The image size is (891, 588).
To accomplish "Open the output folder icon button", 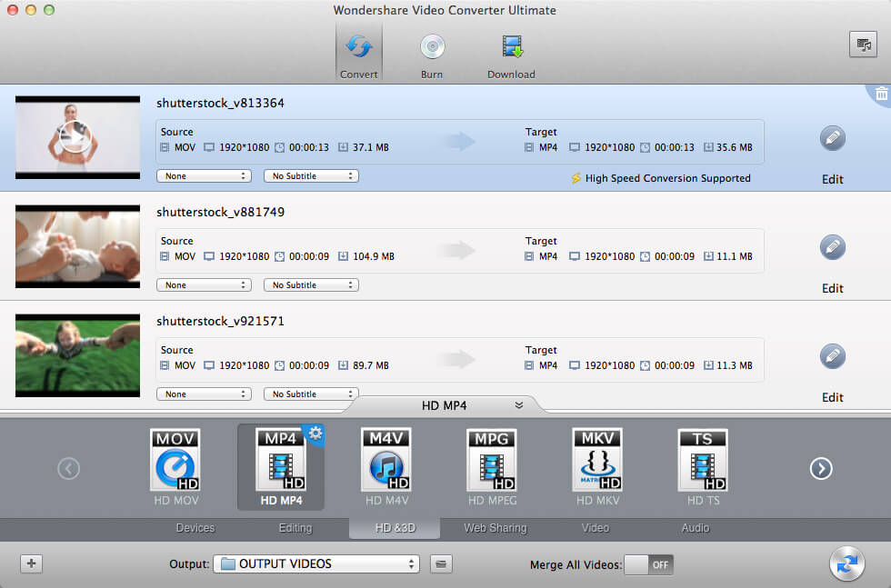I will [441, 564].
